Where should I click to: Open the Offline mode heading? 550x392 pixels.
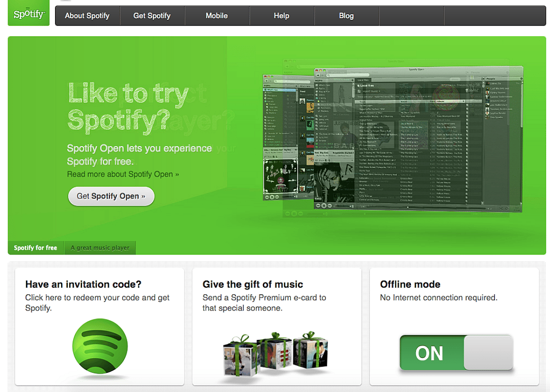click(410, 285)
